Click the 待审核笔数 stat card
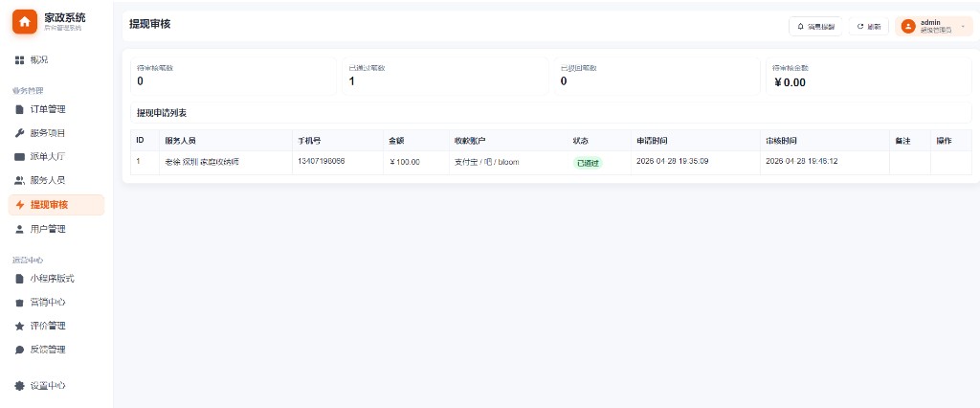980x408 pixels. [234, 77]
